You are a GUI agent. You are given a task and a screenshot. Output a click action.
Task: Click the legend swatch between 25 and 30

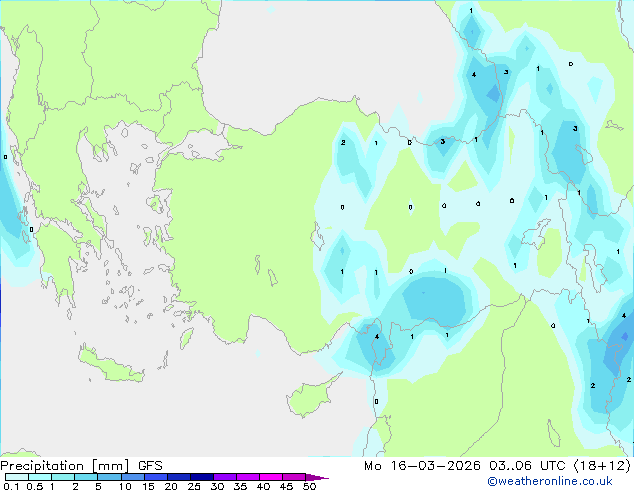(x=201, y=477)
